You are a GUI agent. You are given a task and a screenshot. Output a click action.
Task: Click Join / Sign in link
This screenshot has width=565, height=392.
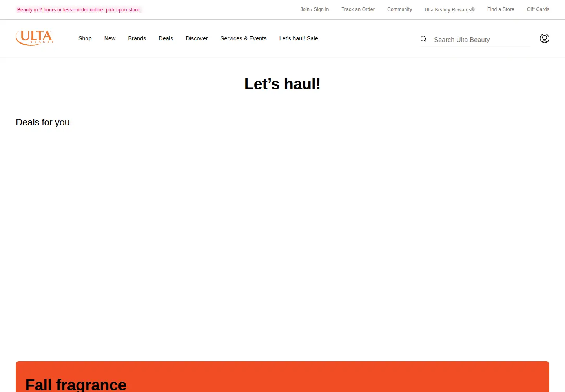(x=315, y=9)
